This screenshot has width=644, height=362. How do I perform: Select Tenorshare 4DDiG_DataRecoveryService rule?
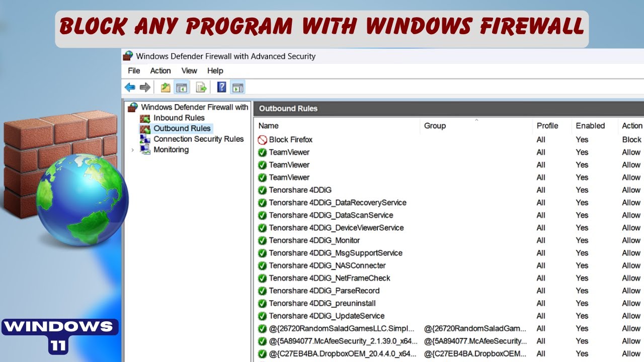click(338, 203)
